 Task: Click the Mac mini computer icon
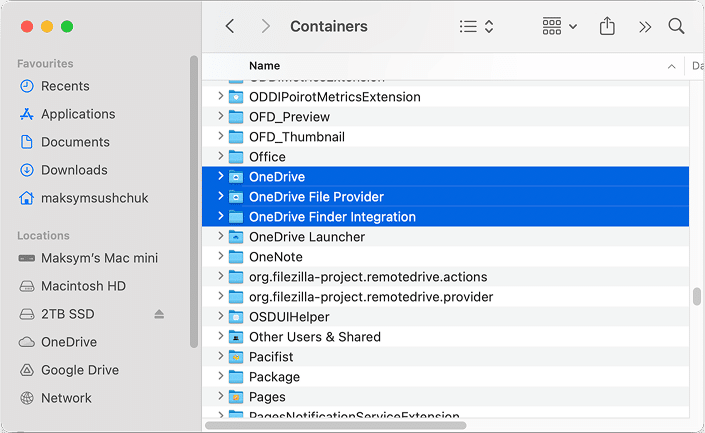(27, 258)
